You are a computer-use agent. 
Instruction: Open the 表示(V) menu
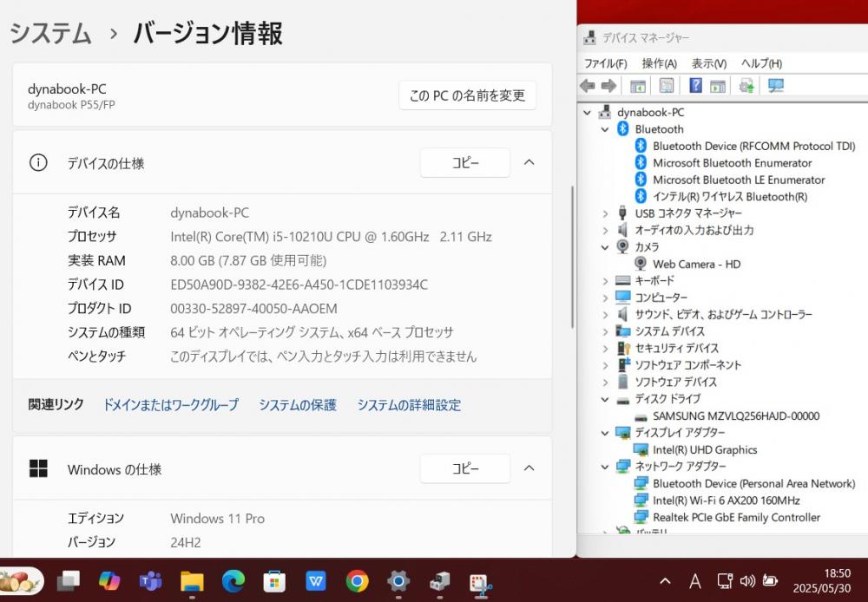[x=709, y=63]
